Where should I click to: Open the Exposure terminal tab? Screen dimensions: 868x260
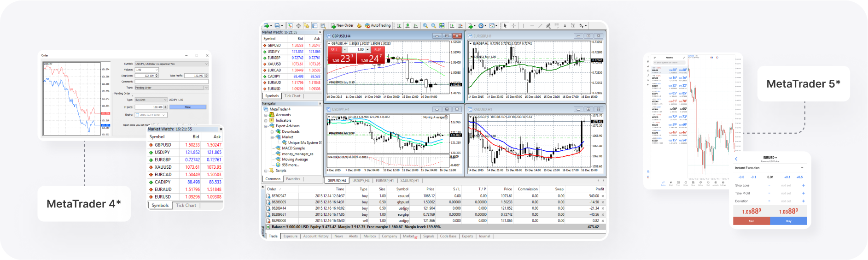click(x=291, y=236)
